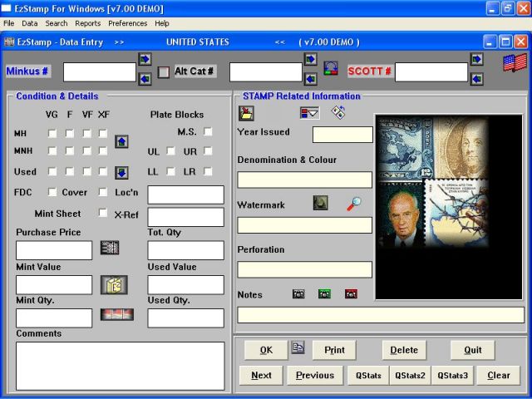Screen dimensions: 532x399
Task: Tick the FDC checkbox
Action: click(x=53, y=192)
